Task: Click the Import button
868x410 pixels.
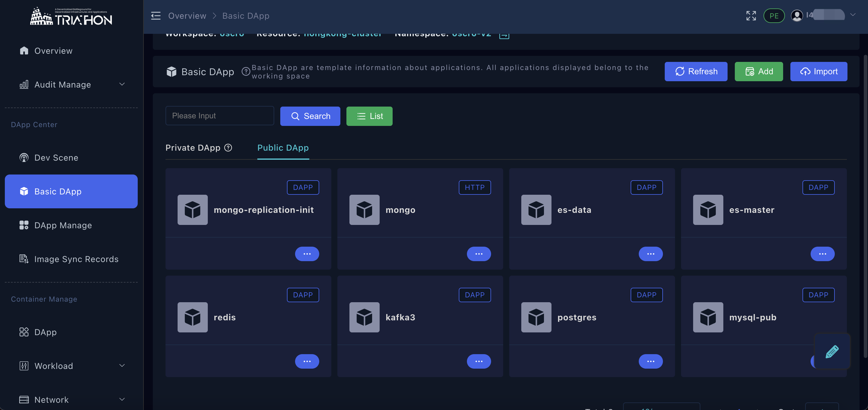Action: [x=818, y=72]
